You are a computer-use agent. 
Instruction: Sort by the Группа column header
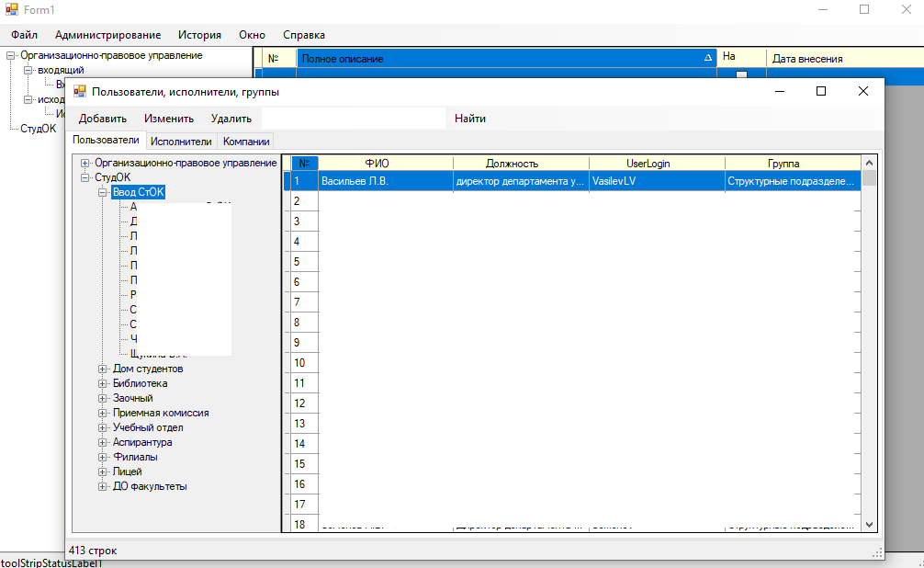(x=793, y=164)
